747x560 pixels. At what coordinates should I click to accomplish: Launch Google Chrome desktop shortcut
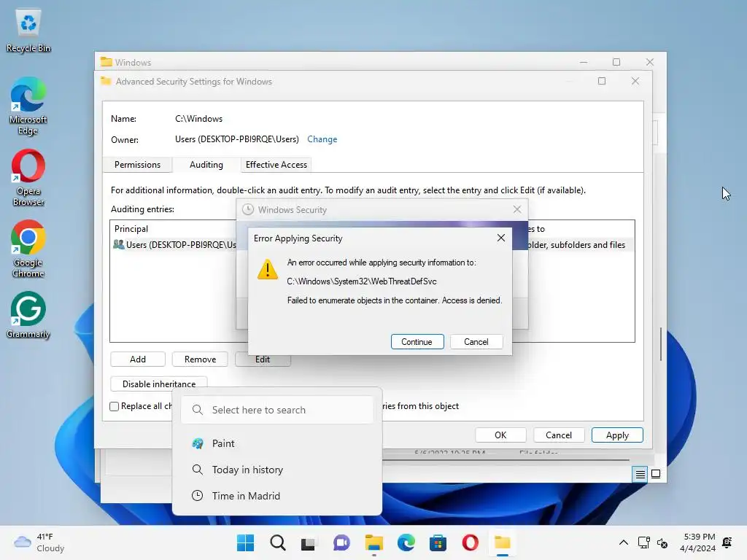point(28,249)
